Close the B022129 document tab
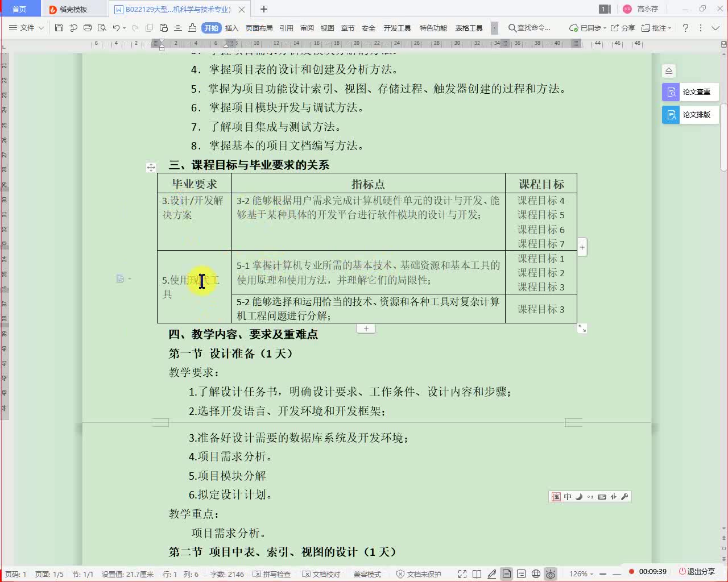 [242, 10]
